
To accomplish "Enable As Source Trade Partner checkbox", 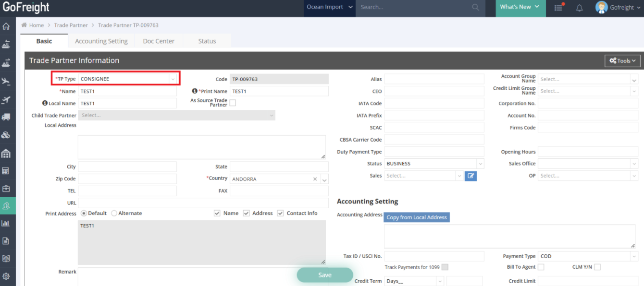I will [233, 103].
